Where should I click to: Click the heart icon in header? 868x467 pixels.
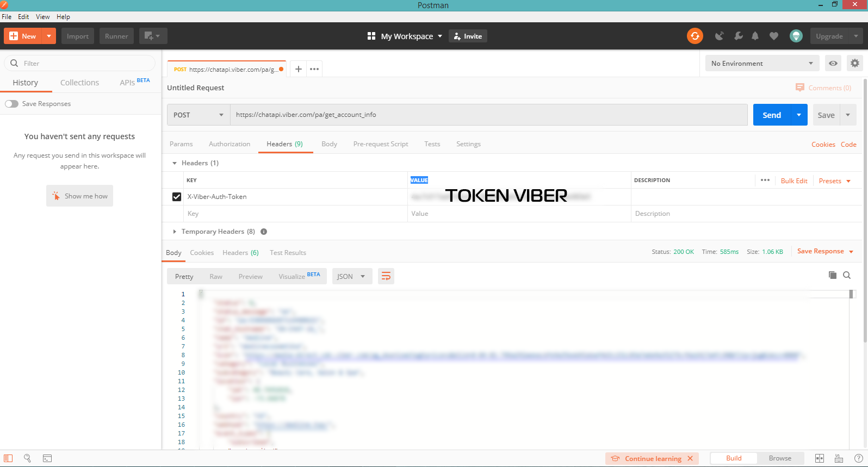(774, 36)
